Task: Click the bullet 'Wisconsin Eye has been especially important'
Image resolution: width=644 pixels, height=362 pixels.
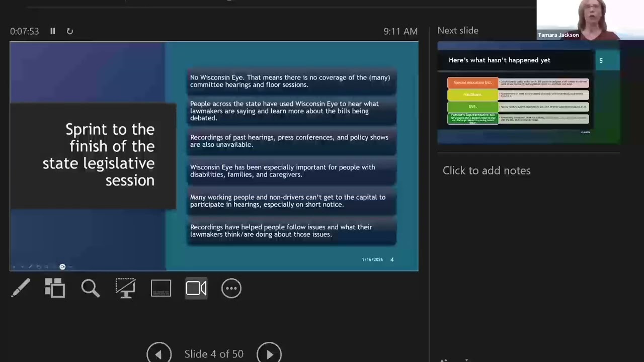Action: click(x=291, y=171)
